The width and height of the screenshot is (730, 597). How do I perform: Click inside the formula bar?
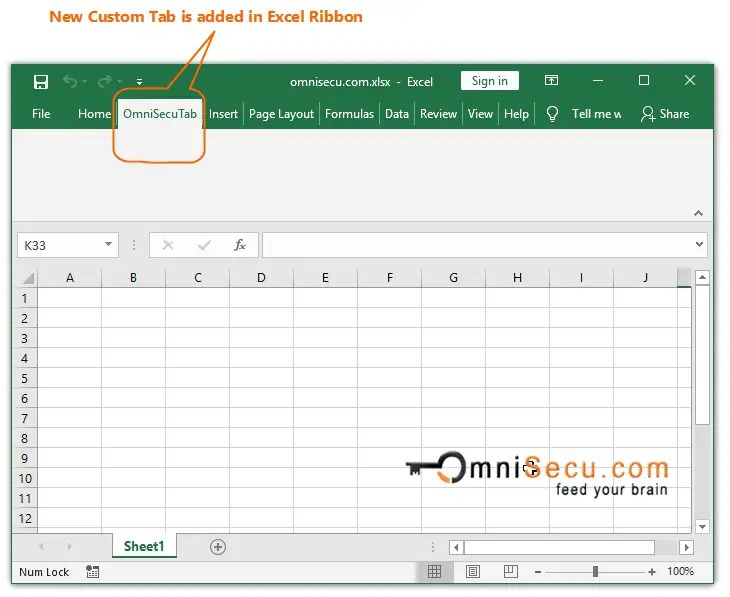(477, 245)
